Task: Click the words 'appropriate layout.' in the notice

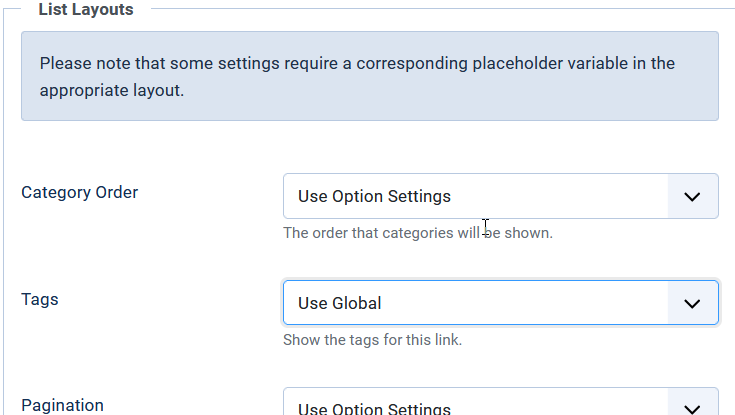Action: (112, 91)
